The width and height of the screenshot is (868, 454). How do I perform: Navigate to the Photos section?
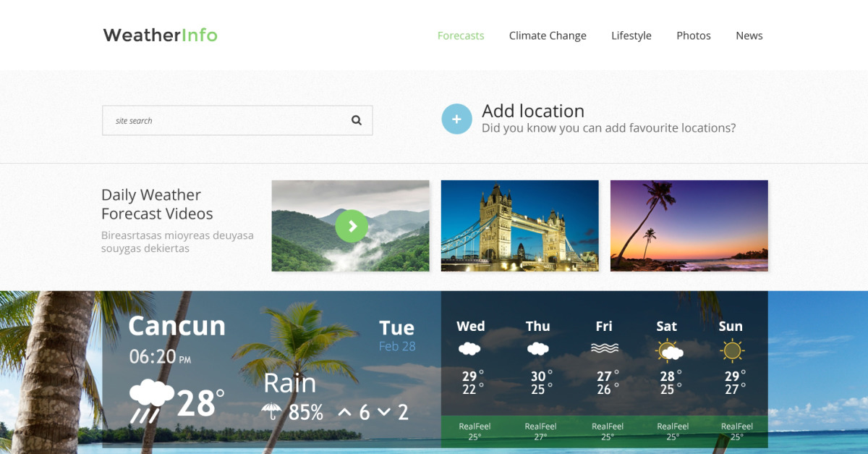[693, 35]
